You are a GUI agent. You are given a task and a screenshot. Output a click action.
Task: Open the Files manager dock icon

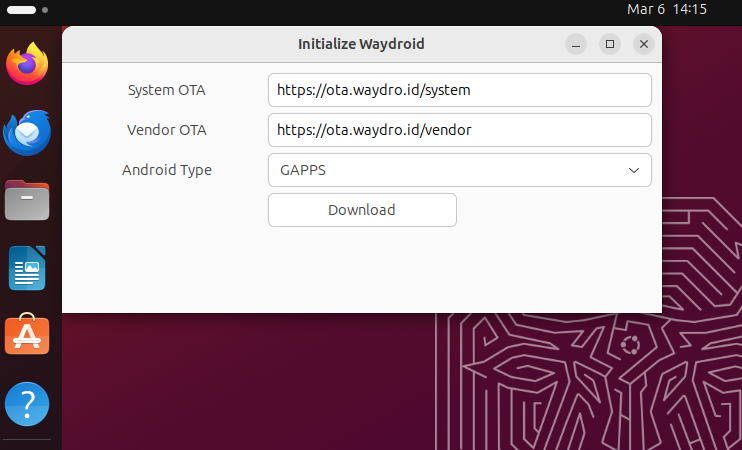tap(27, 201)
